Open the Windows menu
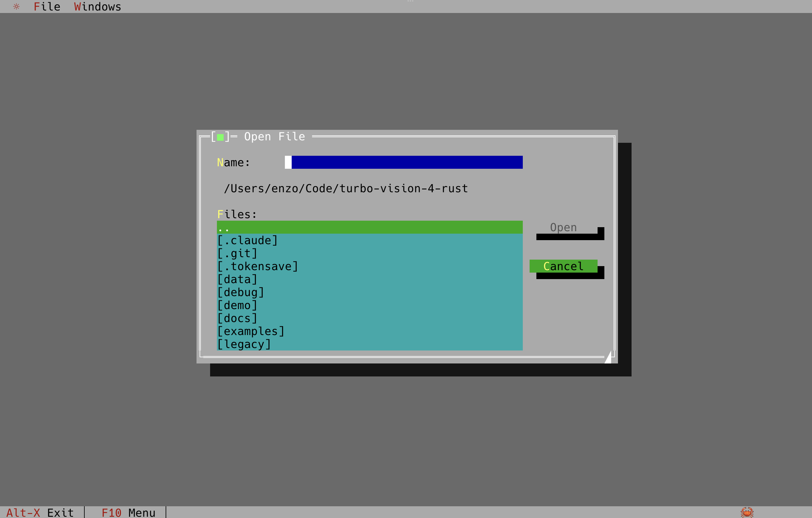 point(97,6)
